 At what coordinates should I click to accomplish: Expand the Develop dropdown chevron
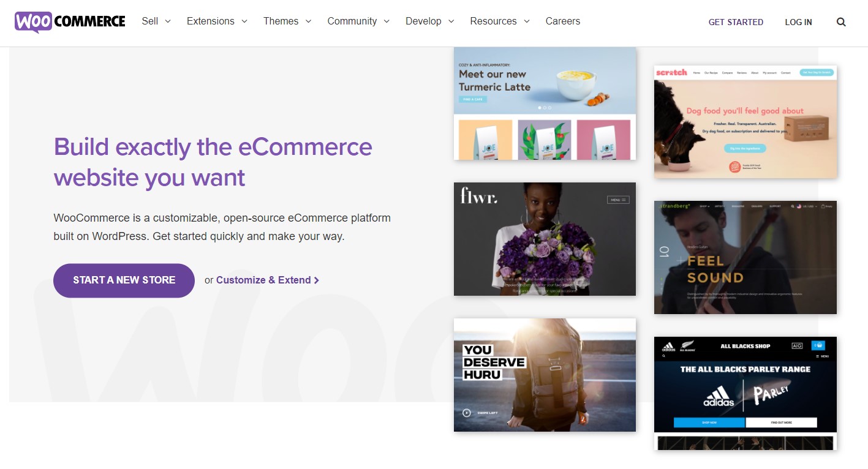point(451,21)
